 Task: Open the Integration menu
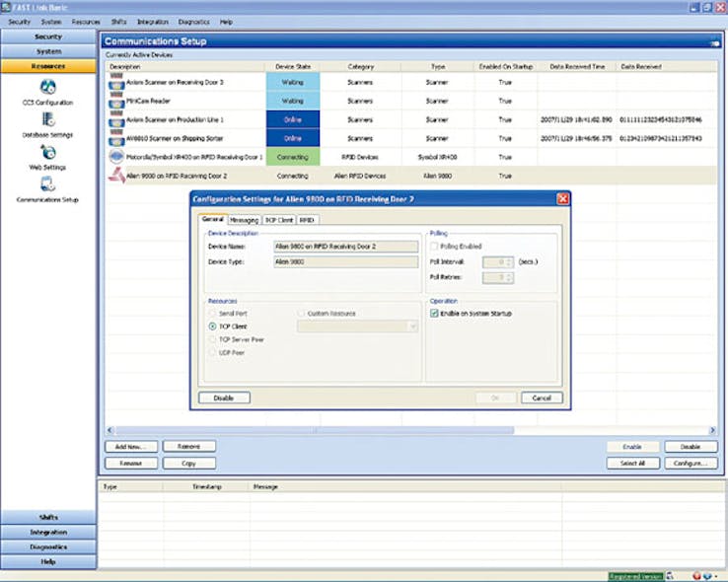tap(153, 22)
